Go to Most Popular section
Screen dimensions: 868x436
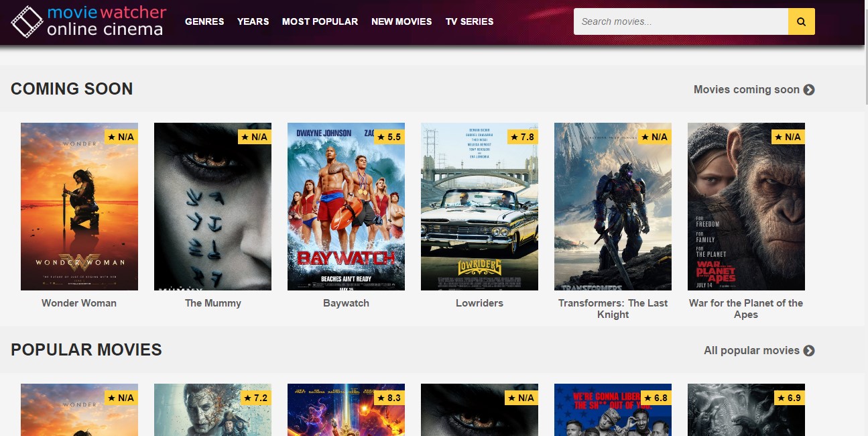point(320,21)
